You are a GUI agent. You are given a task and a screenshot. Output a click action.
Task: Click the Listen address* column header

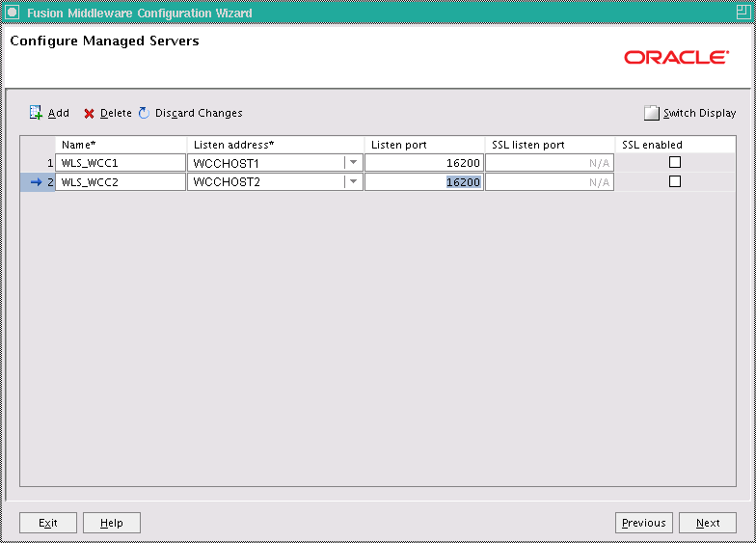tap(276, 145)
